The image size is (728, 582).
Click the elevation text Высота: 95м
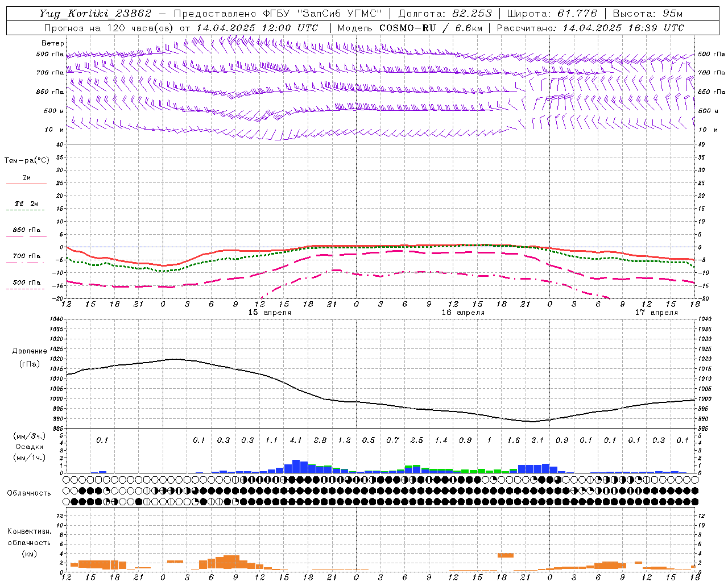click(x=648, y=14)
